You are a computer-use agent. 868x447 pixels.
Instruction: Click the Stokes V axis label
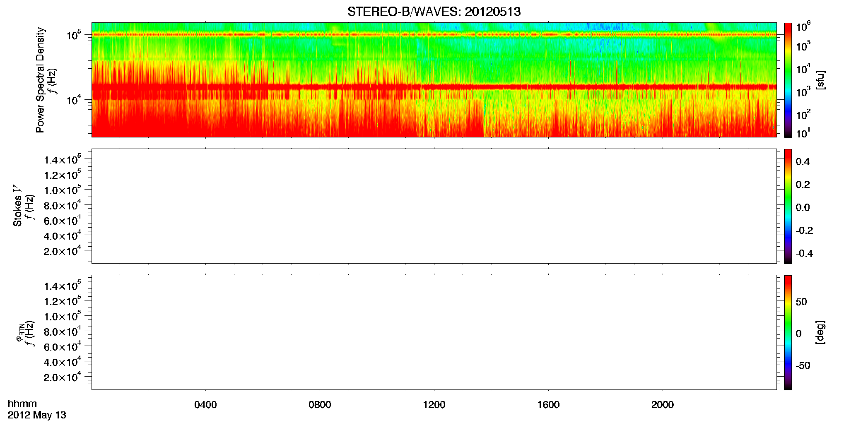[x=17, y=206]
